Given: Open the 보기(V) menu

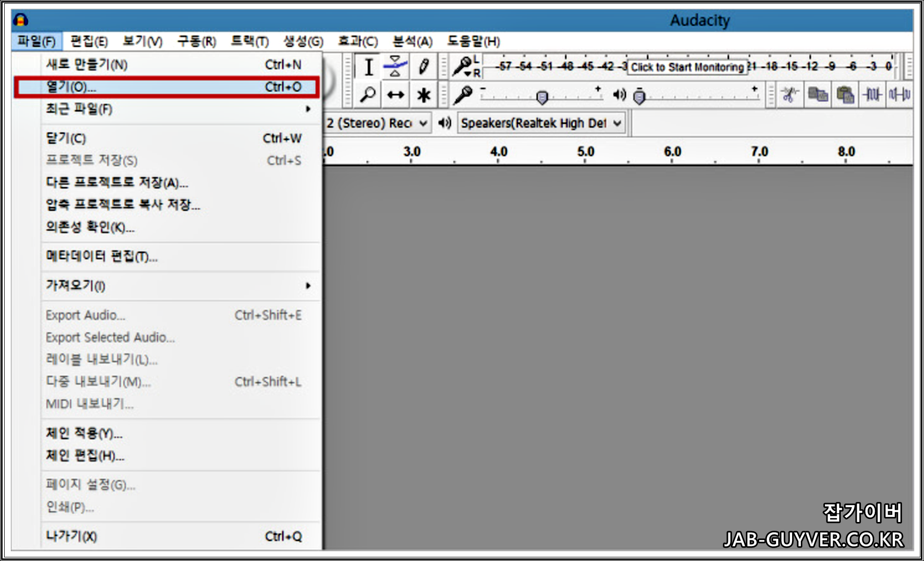Looking at the screenshot, I should (143, 41).
